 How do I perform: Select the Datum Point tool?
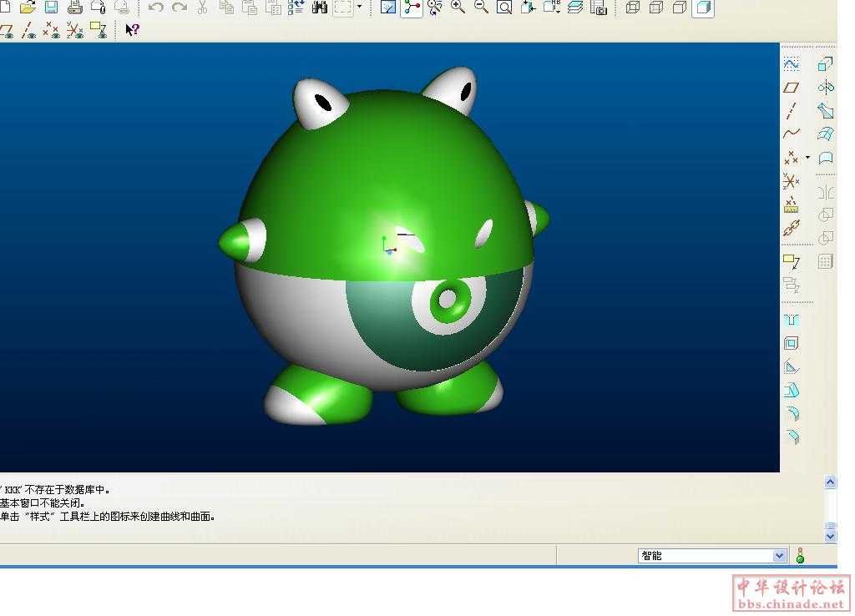coord(791,158)
